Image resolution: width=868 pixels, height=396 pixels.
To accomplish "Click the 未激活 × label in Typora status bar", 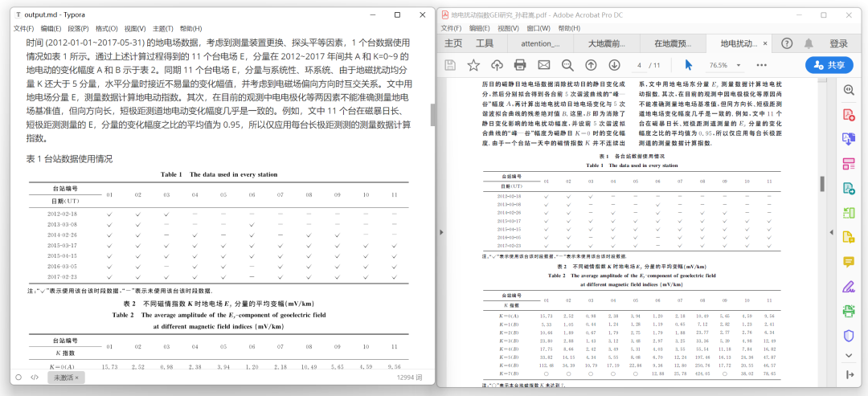I will [x=66, y=378].
